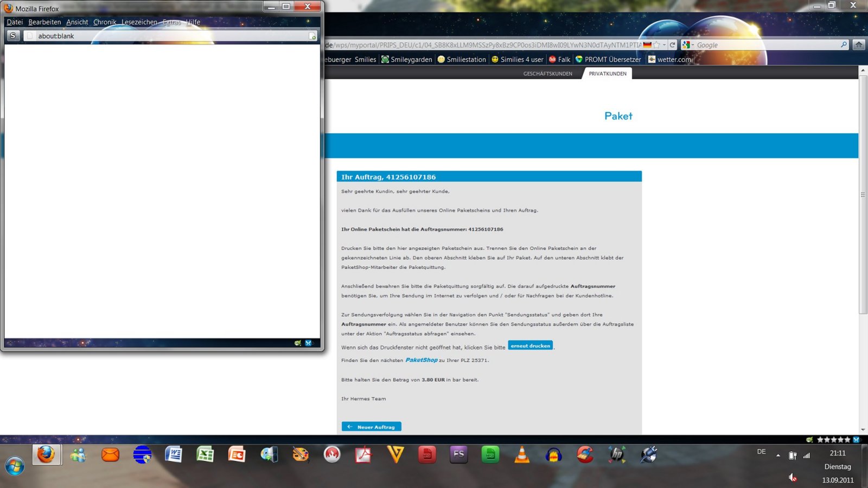
Task: Open Windows Live Messenger from taskbar
Action: click(78, 454)
